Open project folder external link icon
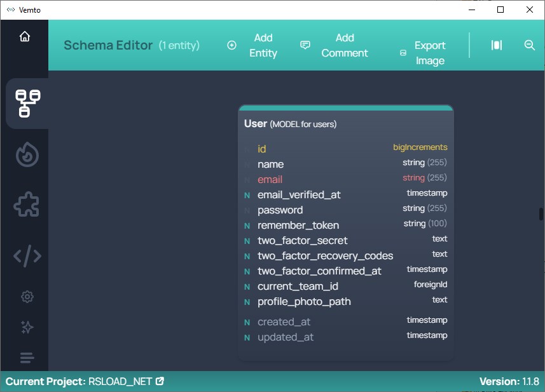Screen dimensions: 545x392 pos(160,381)
